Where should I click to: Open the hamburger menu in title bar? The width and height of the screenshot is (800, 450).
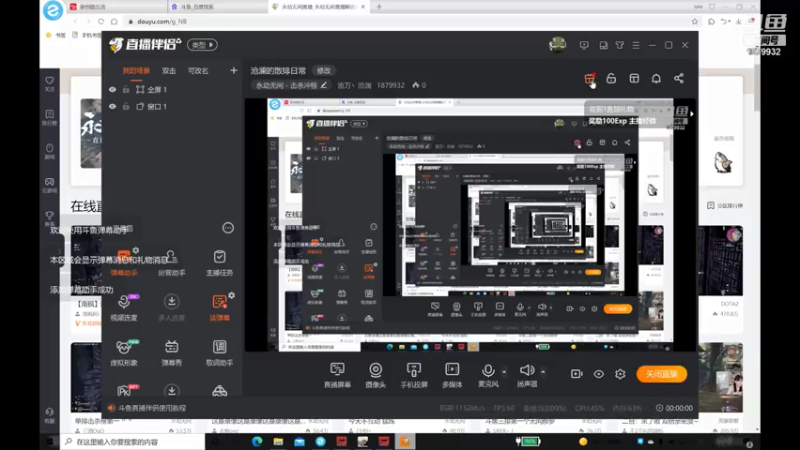pos(636,45)
